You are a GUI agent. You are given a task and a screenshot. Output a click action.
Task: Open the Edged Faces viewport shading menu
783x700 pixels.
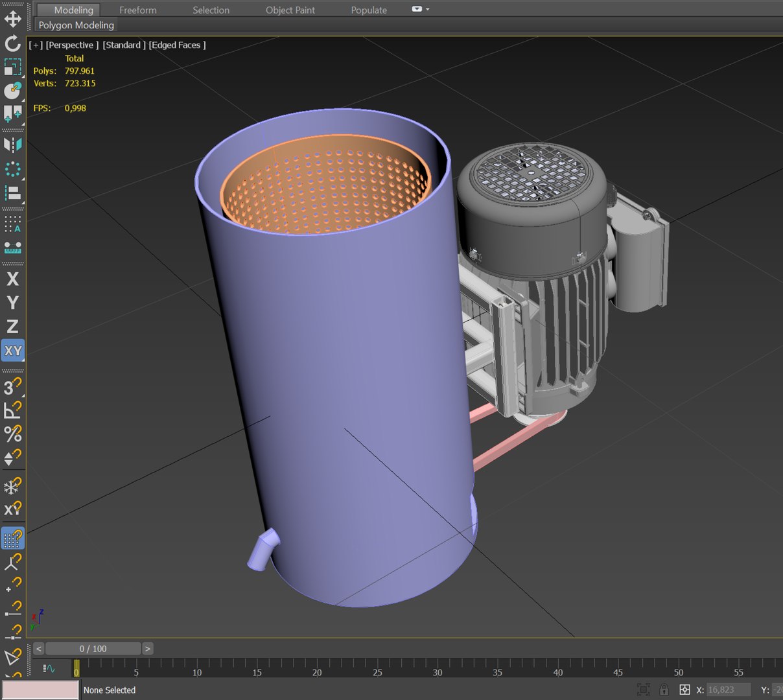pyautogui.click(x=177, y=45)
